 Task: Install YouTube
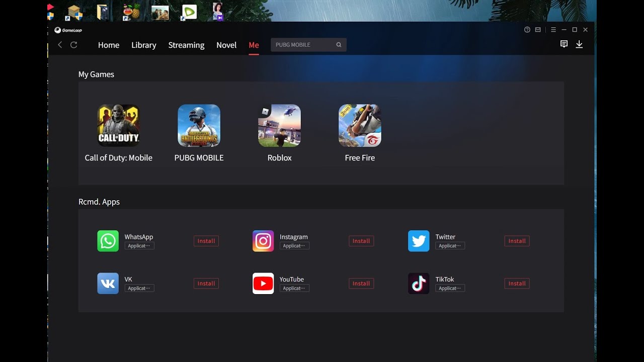coord(361,284)
